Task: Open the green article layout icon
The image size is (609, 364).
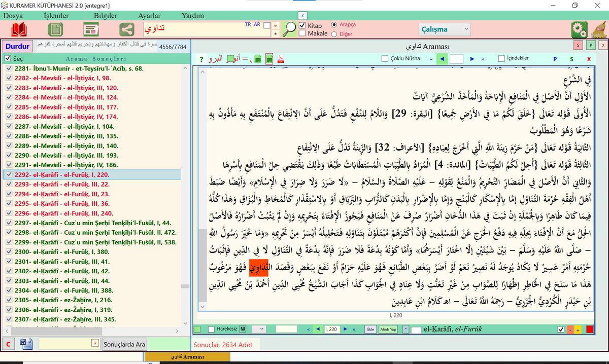Action: pos(91,29)
